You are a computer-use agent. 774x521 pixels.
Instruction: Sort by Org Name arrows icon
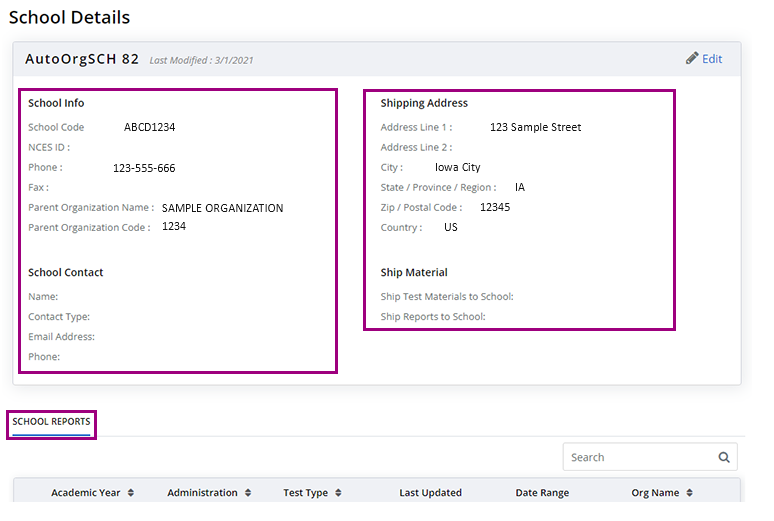[690, 492]
